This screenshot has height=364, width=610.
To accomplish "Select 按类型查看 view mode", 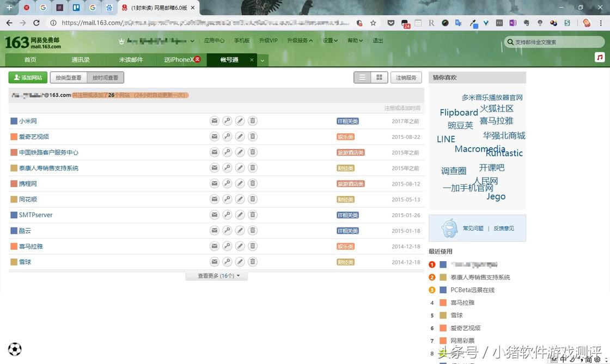I will coord(69,77).
